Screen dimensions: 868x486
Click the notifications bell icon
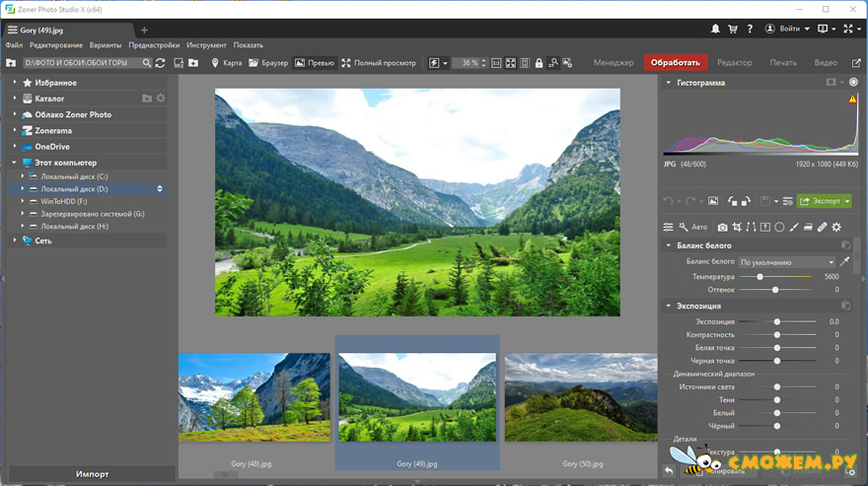(715, 29)
